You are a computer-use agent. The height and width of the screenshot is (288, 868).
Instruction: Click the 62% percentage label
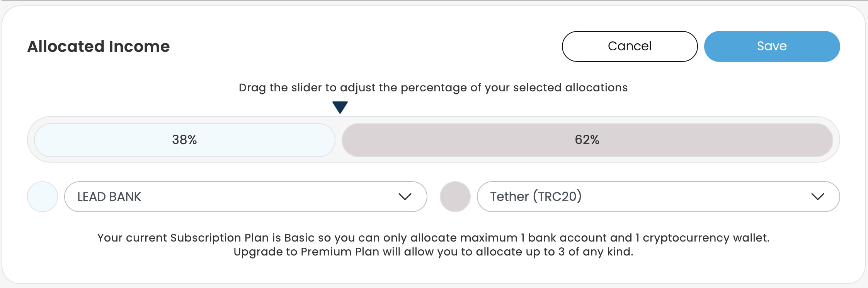[587, 140]
